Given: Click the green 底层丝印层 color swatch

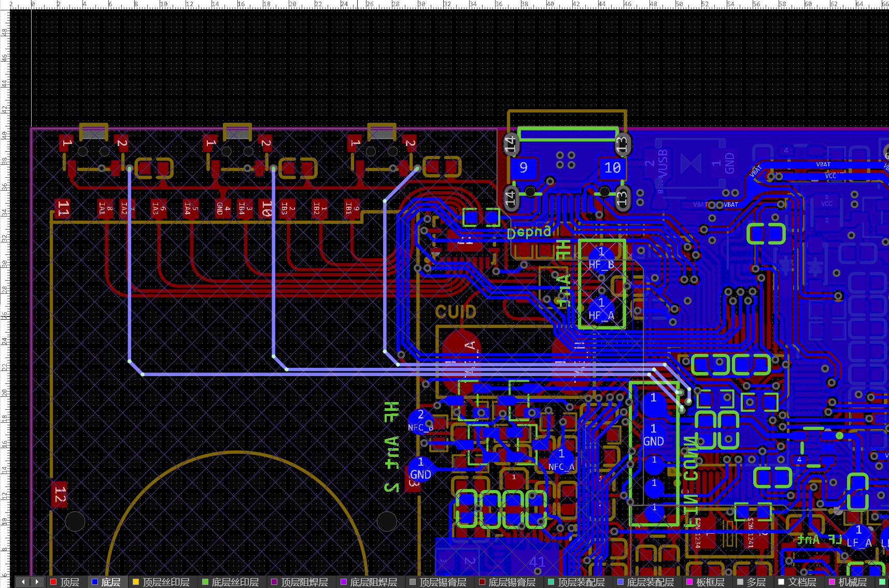Looking at the screenshot, I should tap(205, 582).
